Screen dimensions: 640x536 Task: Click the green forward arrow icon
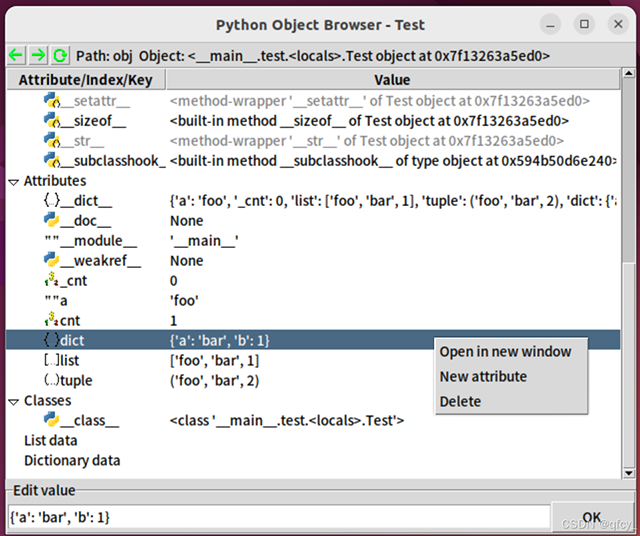pos(38,55)
